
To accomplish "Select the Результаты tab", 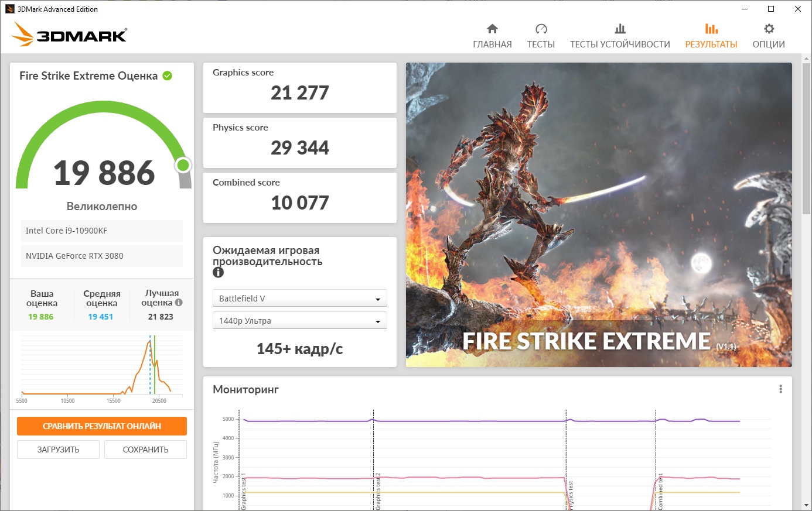I will [x=711, y=36].
